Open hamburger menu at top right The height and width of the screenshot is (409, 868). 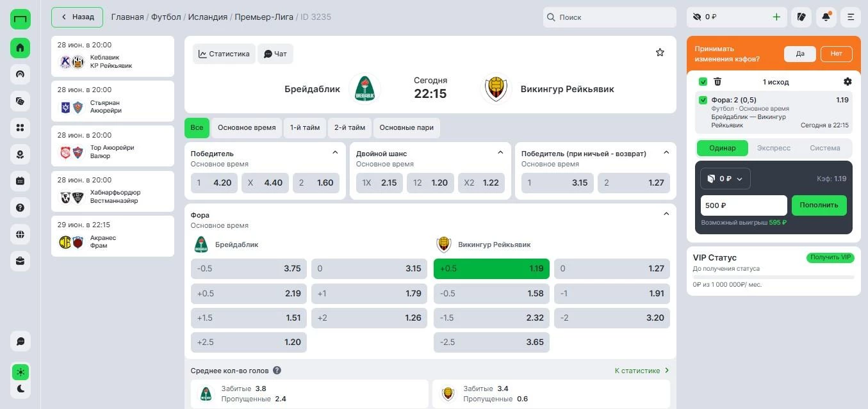pyautogui.click(x=851, y=17)
